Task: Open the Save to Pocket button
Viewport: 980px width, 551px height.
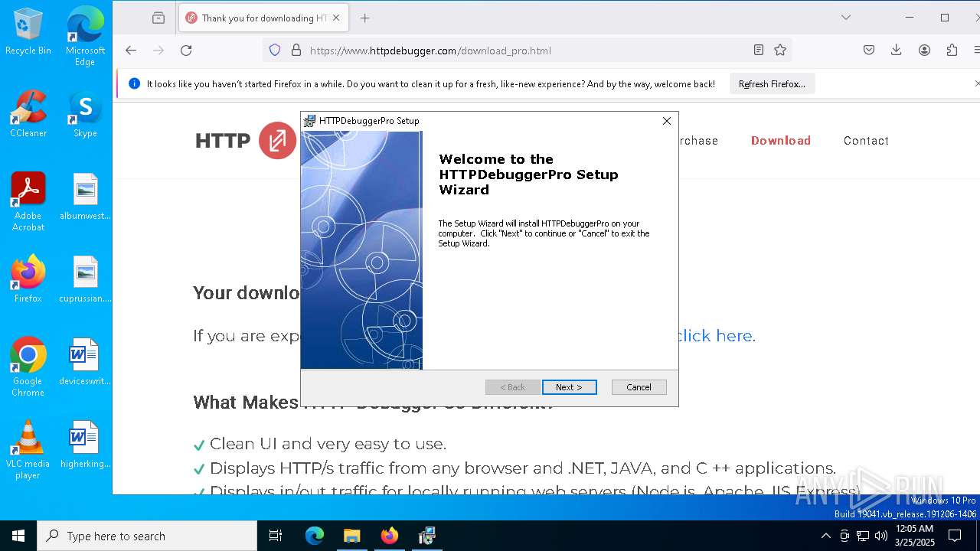Action: click(x=869, y=51)
